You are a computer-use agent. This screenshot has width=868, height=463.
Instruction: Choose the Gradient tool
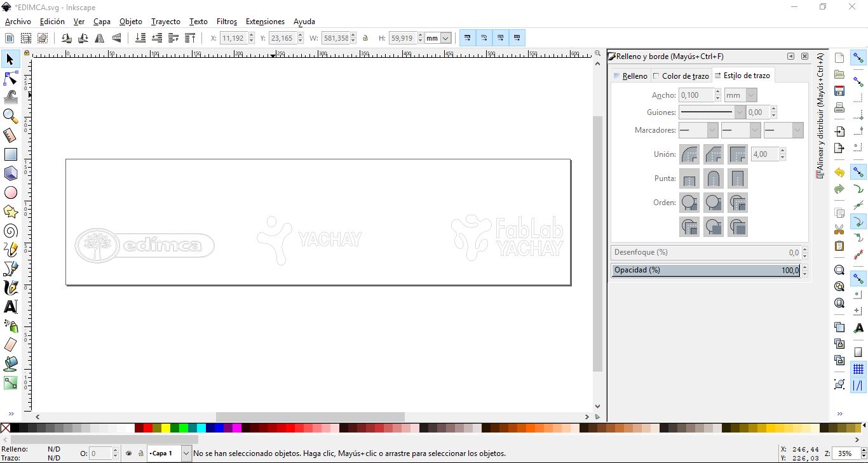tap(10, 383)
